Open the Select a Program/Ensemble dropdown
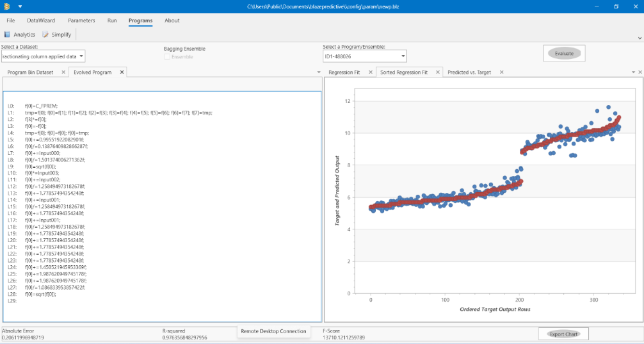 click(403, 56)
